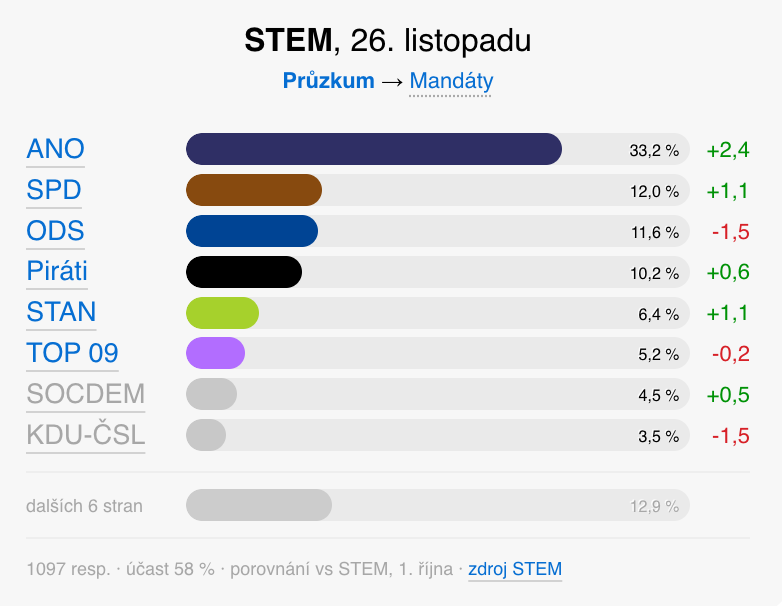Click the ANO +2,4 change value

[727, 150]
